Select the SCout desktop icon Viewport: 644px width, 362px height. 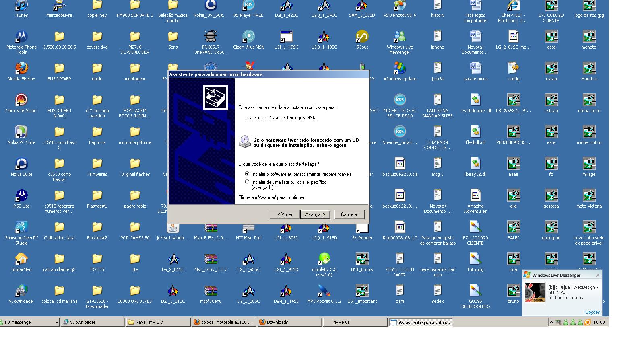point(362,37)
